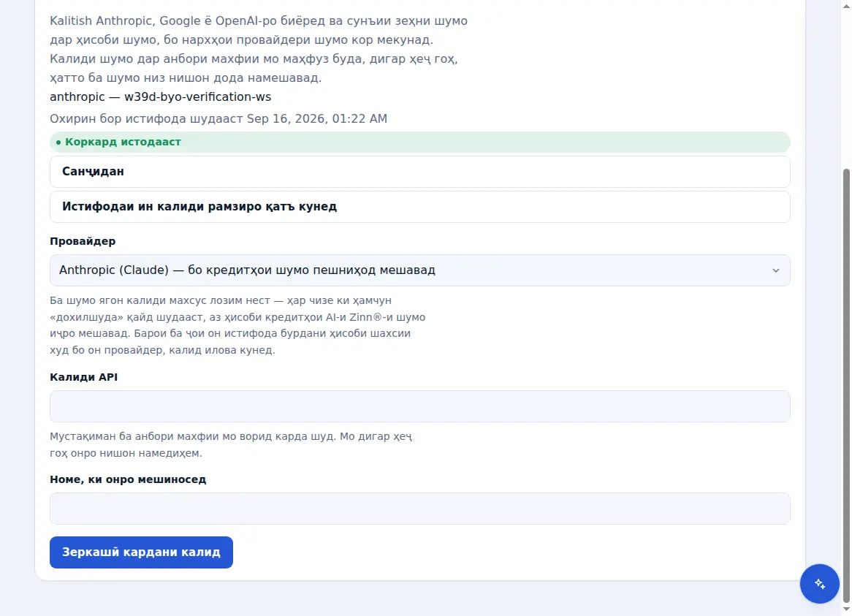Click the key name anthropic — w39d-byo-verification-ws
Screen dimensions: 852x616
coord(160,96)
